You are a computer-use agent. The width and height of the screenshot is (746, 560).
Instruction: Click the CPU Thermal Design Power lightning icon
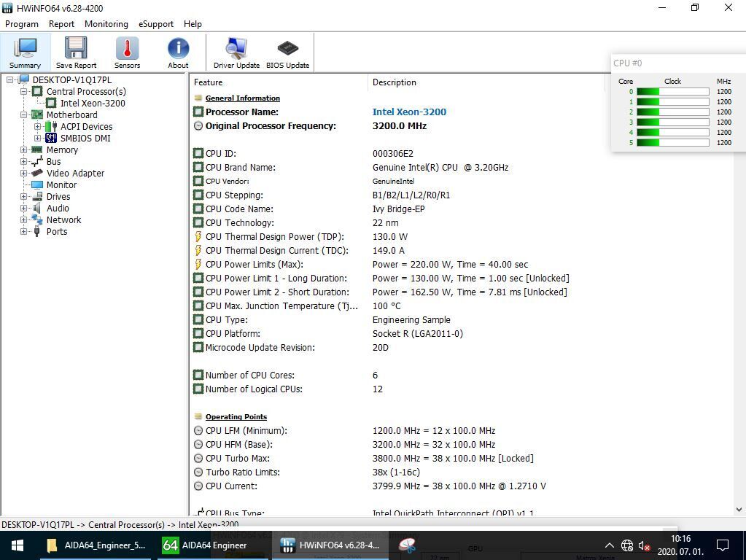[198, 236]
